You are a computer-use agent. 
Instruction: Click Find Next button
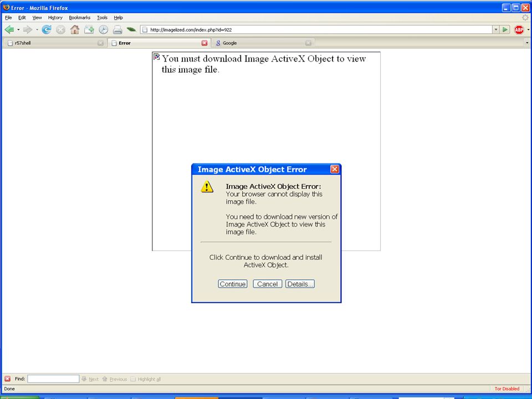tap(90, 379)
